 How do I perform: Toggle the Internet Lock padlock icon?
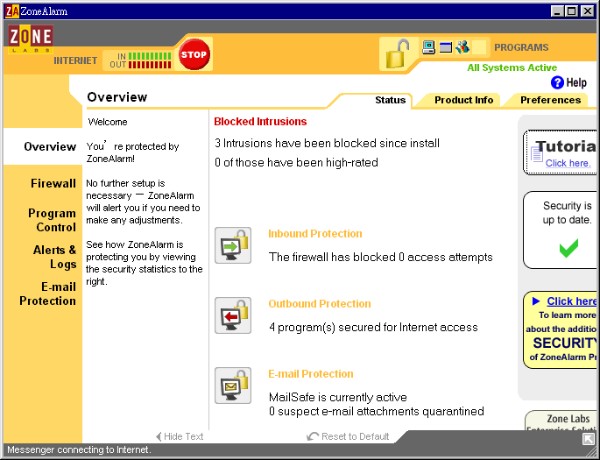(397, 54)
